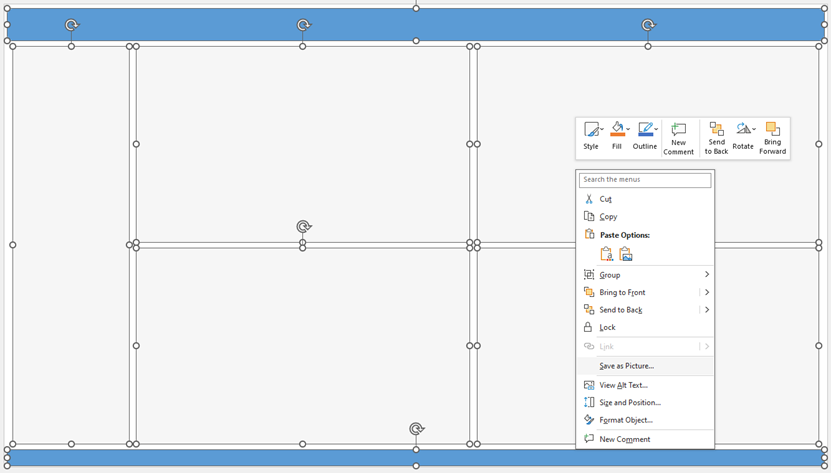The height and width of the screenshot is (473, 831).
Task: Open View Alt Text...
Action: [645, 385]
